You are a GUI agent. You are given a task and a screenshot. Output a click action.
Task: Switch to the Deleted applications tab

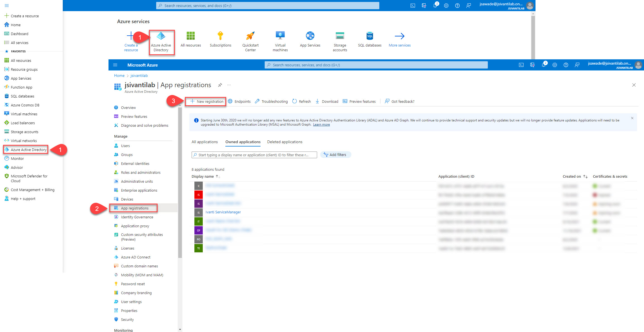pyautogui.click(x=284, y=142)
